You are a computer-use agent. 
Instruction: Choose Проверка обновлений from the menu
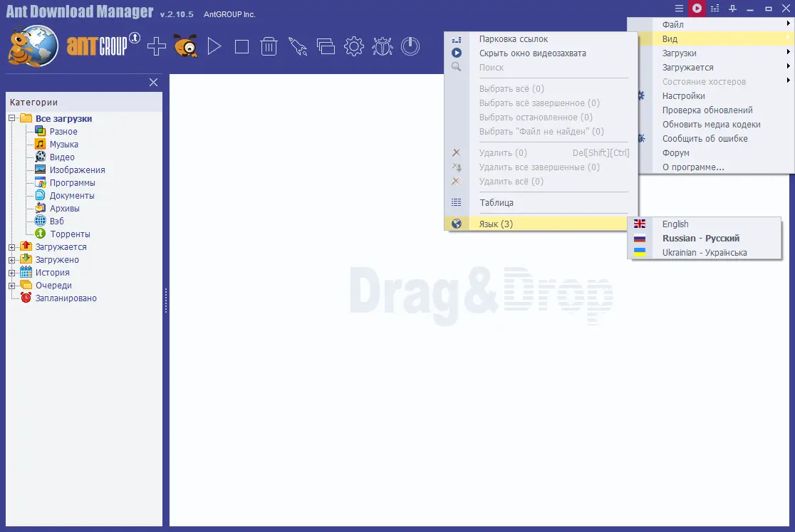pos(707,110)
